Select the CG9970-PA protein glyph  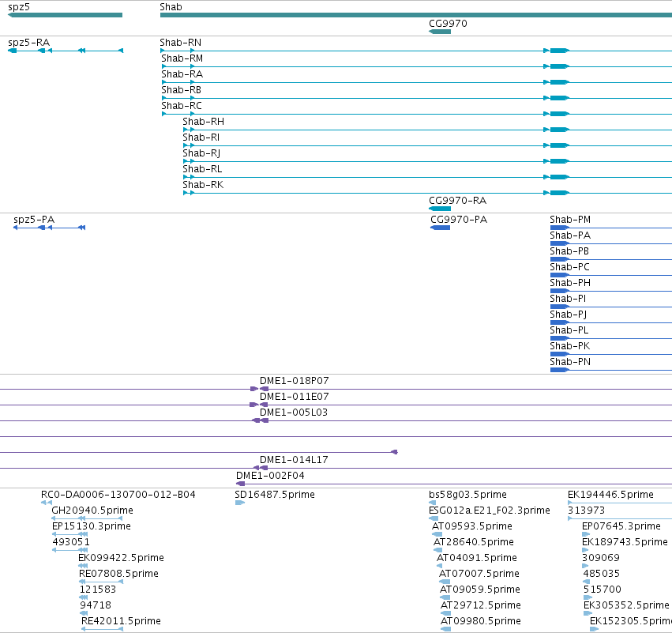(440, 228)
